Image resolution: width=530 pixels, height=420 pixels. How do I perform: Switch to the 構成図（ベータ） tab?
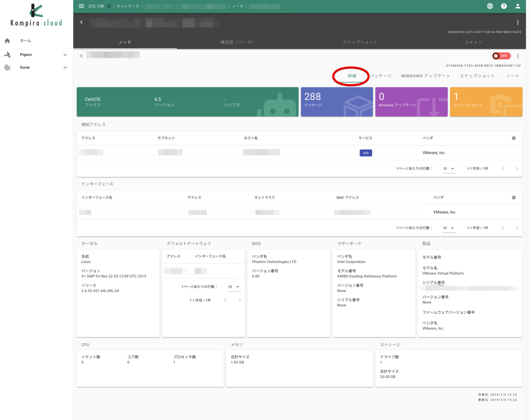tap(237, 42)
